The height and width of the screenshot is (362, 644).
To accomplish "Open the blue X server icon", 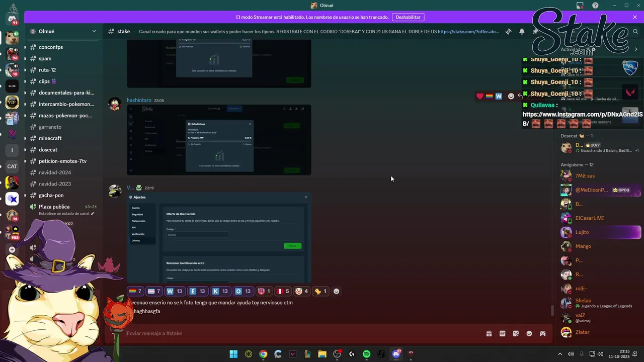I will (12, 199).
